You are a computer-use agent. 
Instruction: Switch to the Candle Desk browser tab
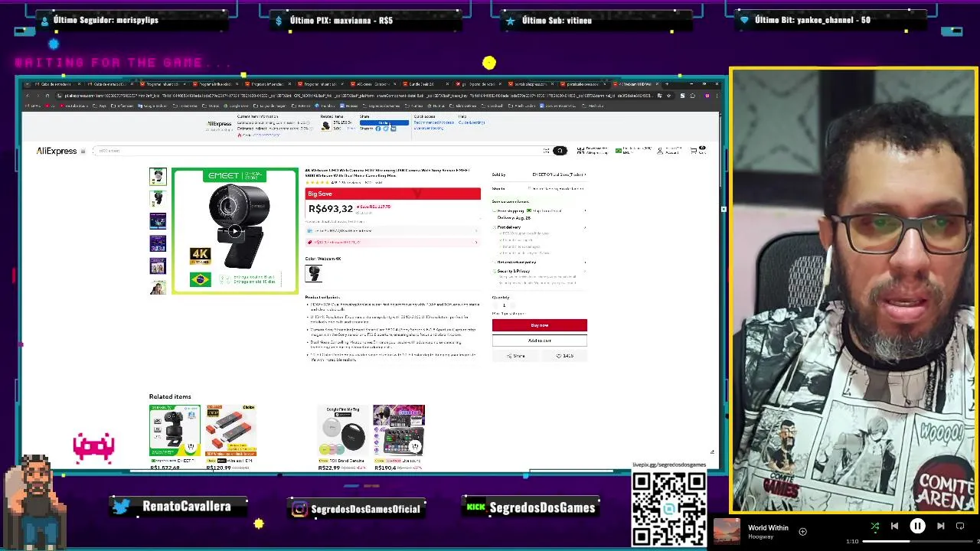pyautogui.click(x=426, y=84)
